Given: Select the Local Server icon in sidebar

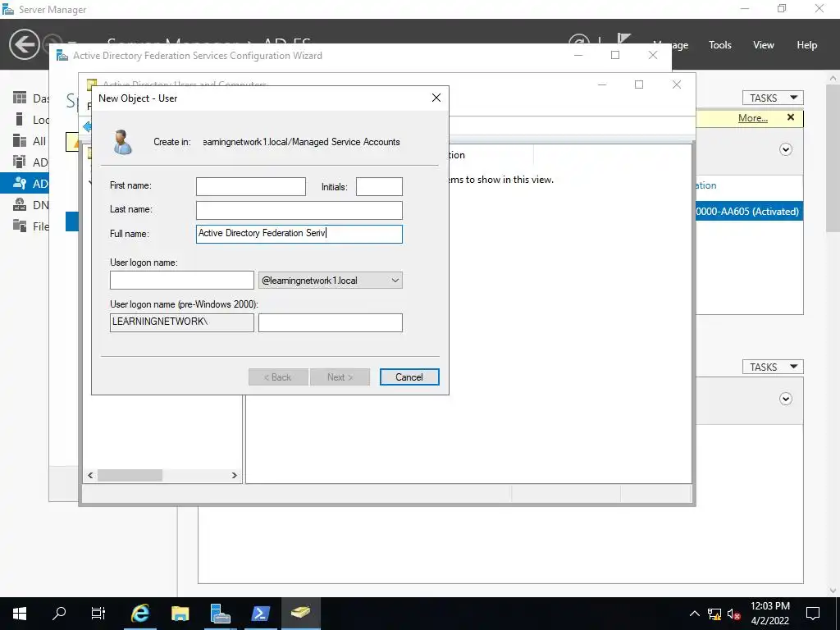Looking at the screenshot, I should 20,119.
